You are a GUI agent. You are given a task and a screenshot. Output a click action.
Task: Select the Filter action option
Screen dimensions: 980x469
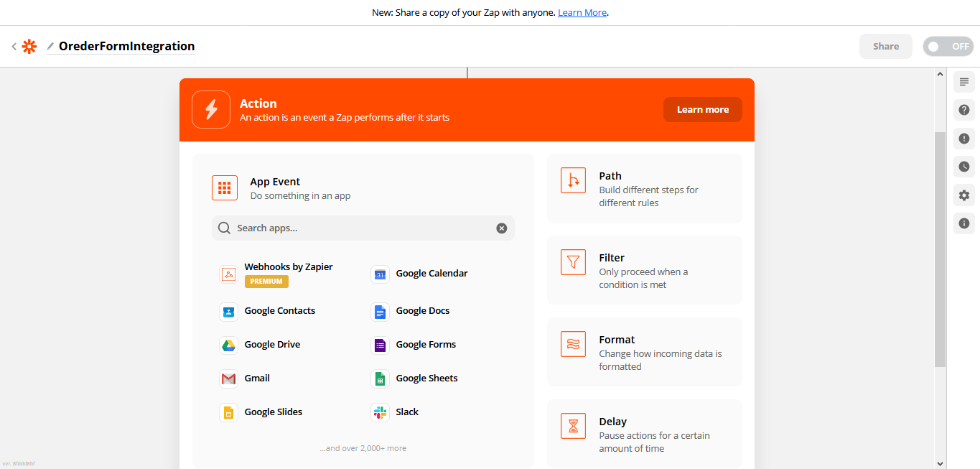click(x=644, y=271)
